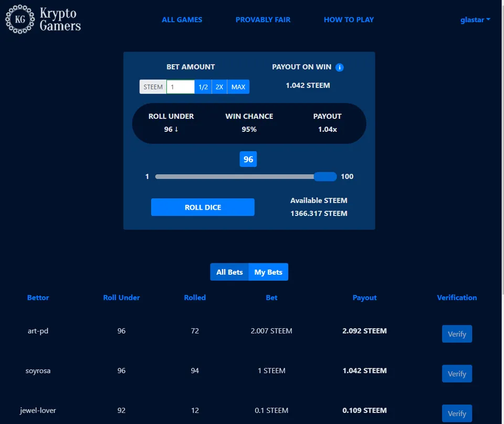Click the bettor name soyrosa
Screen dimensions: 504x424
click(x=38, y=370)
